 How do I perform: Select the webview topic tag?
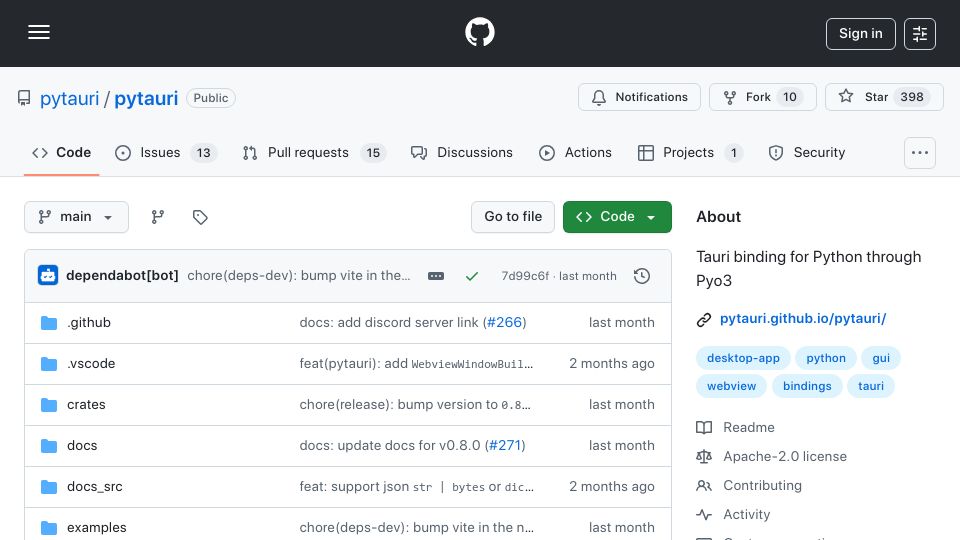point(732,386)
